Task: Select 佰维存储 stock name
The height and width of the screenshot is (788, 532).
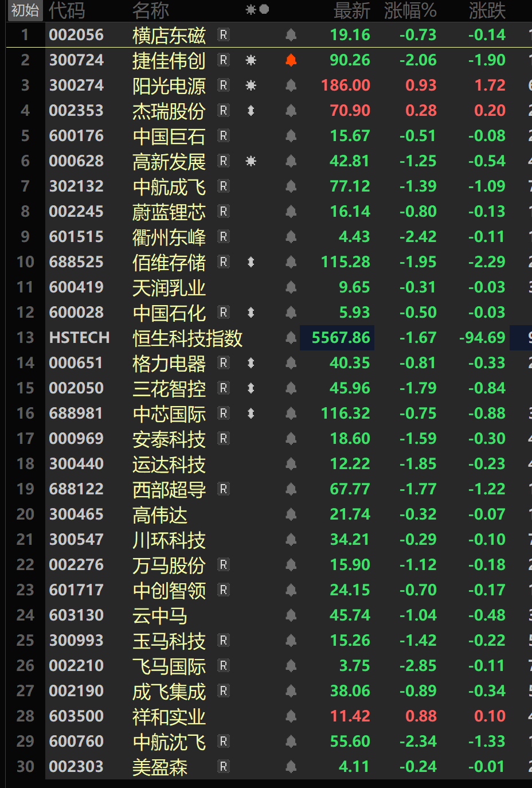Action: pyautogui.click(x=169, y=262)
